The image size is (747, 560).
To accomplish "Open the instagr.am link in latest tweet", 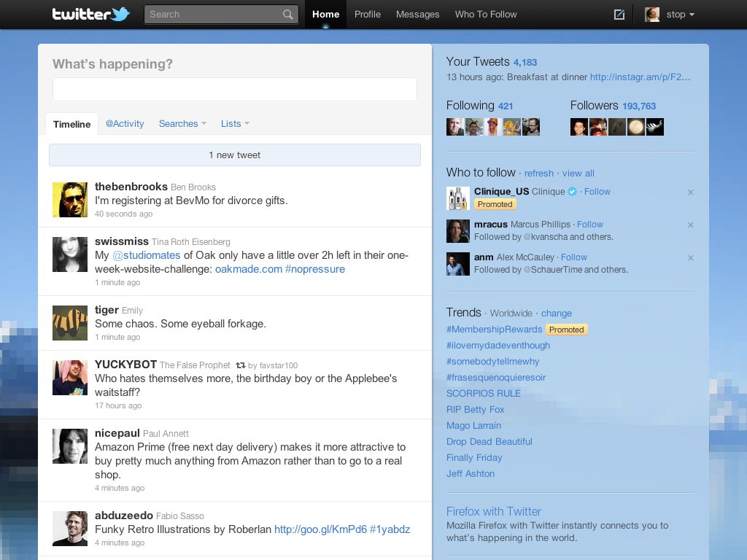I will pos(640,77).
